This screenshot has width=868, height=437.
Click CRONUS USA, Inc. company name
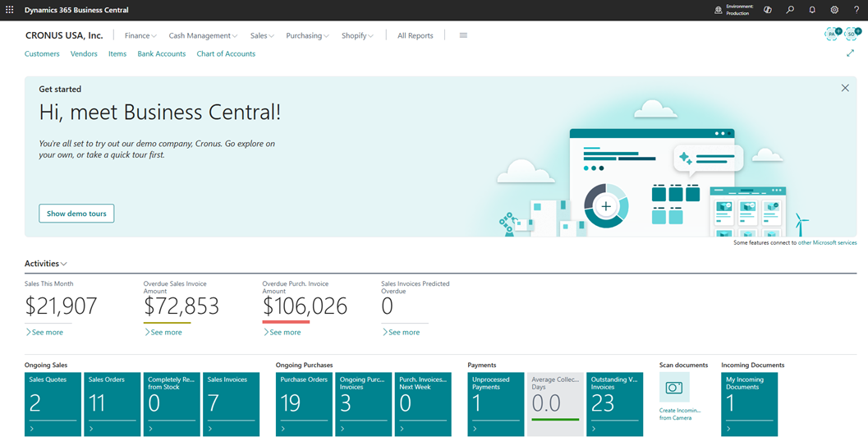(64, 35)
